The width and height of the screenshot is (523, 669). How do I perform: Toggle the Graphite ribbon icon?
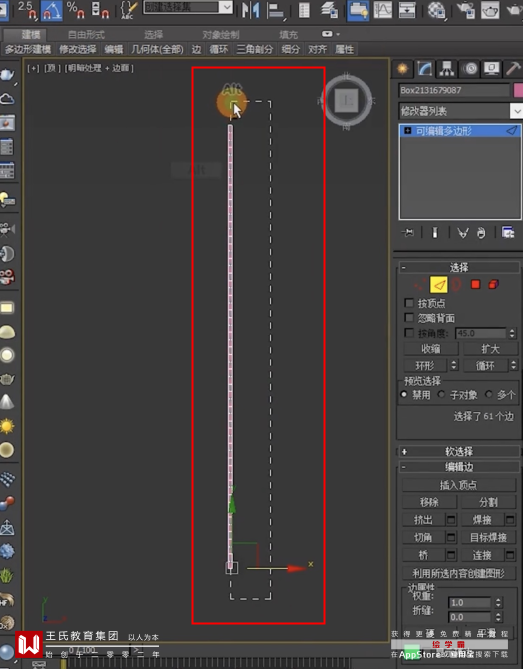(358, 10)
